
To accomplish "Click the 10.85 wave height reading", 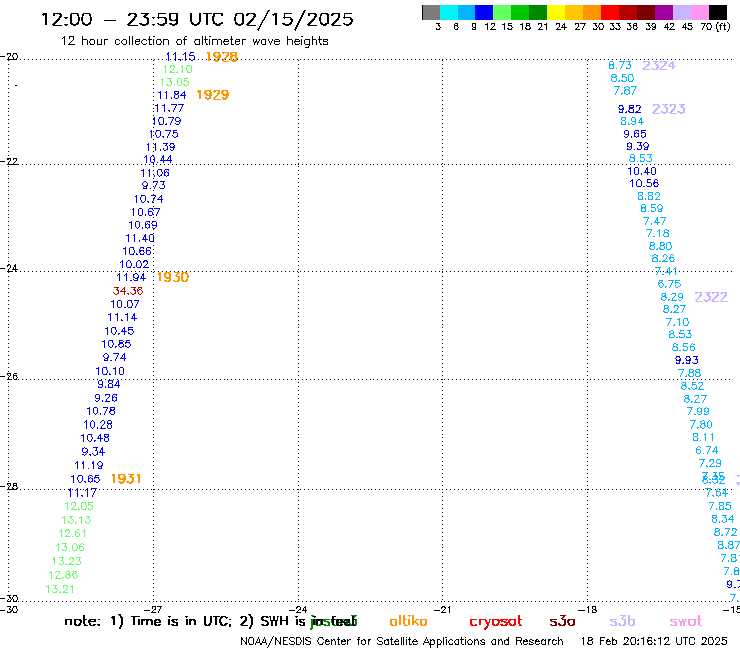I will 116,344.
